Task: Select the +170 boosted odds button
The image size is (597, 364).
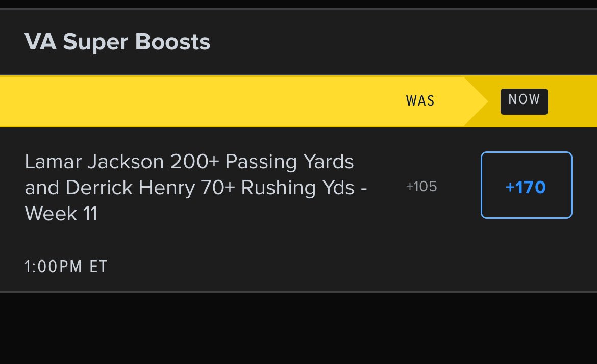Action: [526, 185]
